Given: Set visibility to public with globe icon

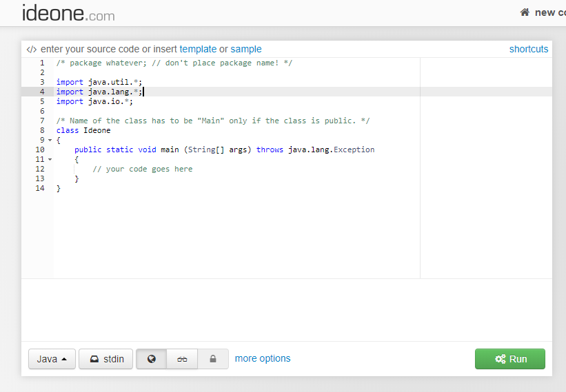Looking at the screenshot, I should pyautogui.click(x=151, y=359).
